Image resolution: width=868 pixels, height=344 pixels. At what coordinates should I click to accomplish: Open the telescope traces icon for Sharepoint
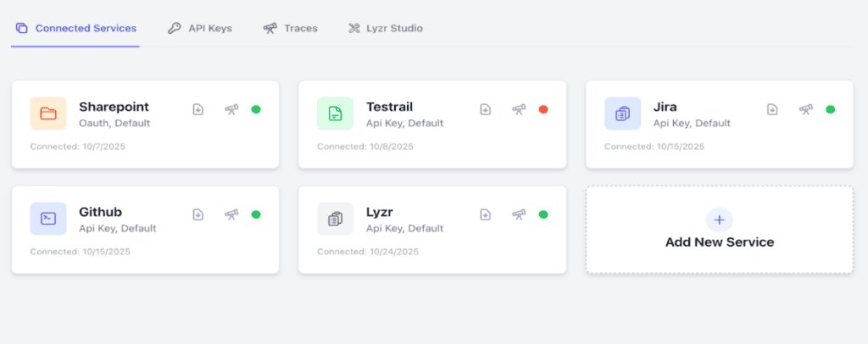(231, 109)
